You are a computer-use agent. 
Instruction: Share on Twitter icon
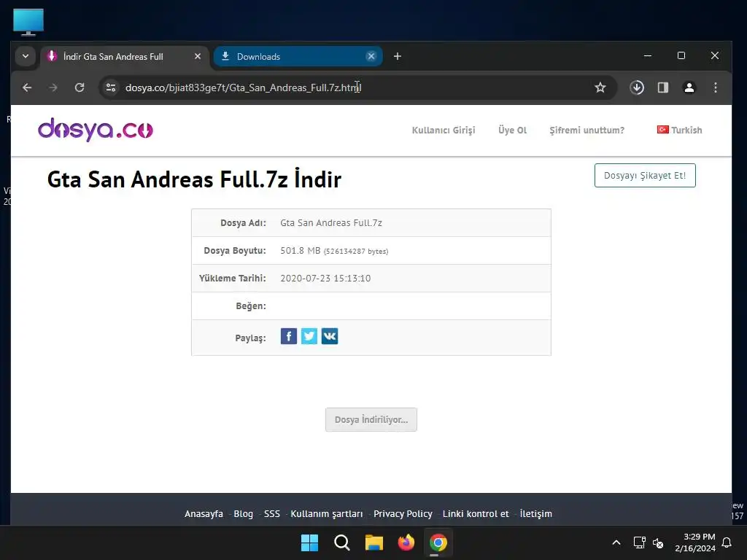point(309,336)
